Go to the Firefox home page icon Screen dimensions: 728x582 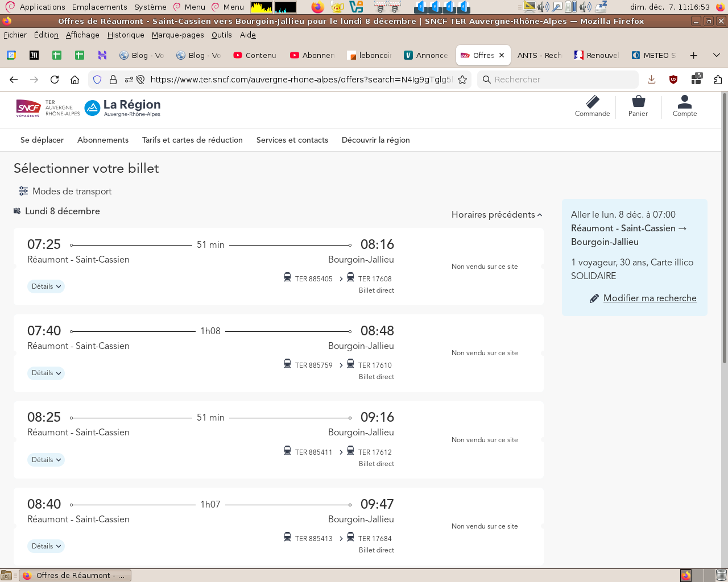click(75, 80)
